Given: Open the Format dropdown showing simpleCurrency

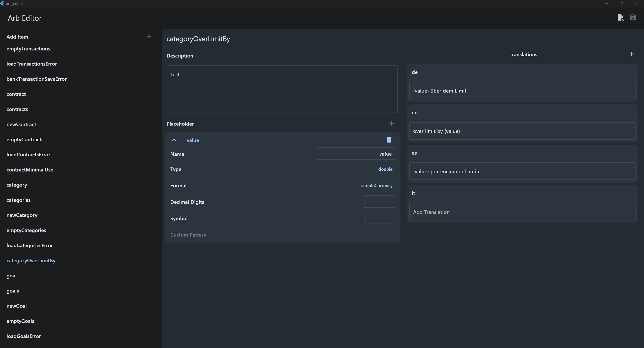Looking at the screenshot, I should pos(377,186).
